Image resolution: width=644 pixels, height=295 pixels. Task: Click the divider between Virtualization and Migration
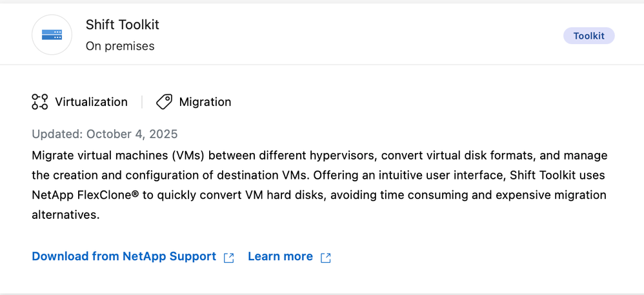[142, 102]
